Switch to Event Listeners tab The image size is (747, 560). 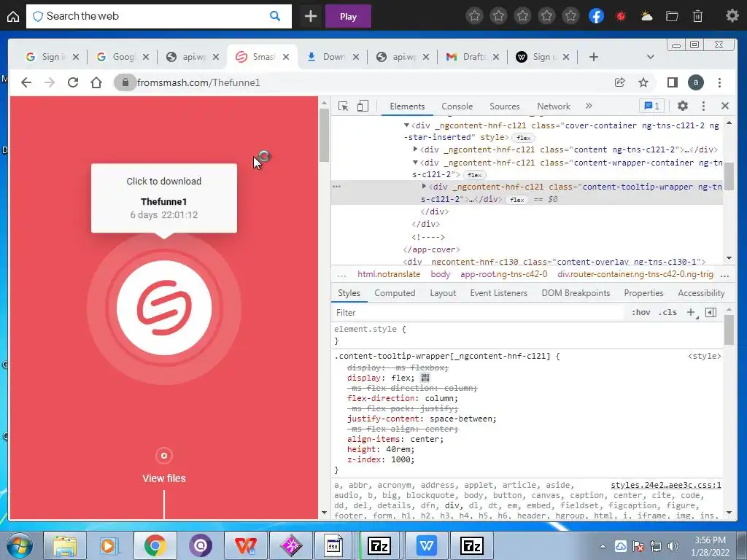click(x=498, y=293)
